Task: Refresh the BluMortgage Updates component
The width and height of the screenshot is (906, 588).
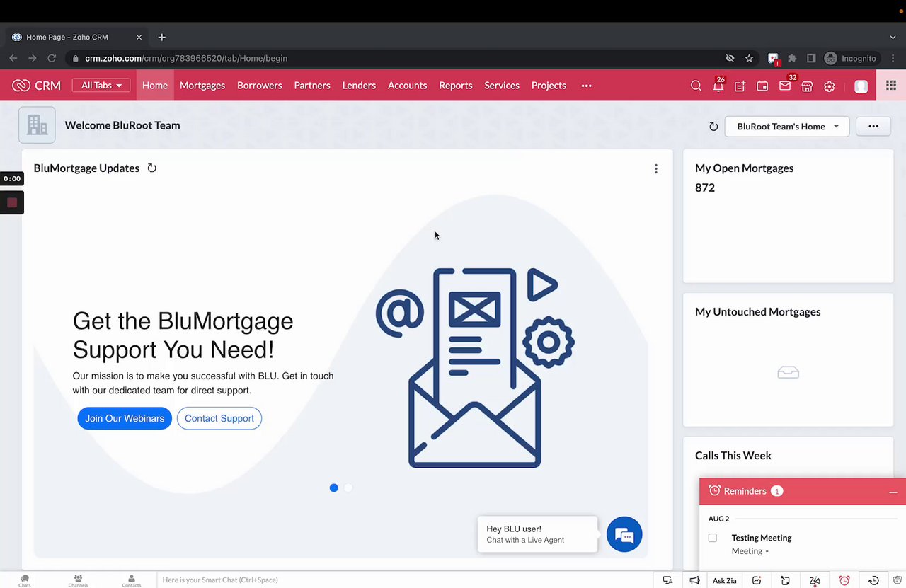Action: (x=151, y=168)
